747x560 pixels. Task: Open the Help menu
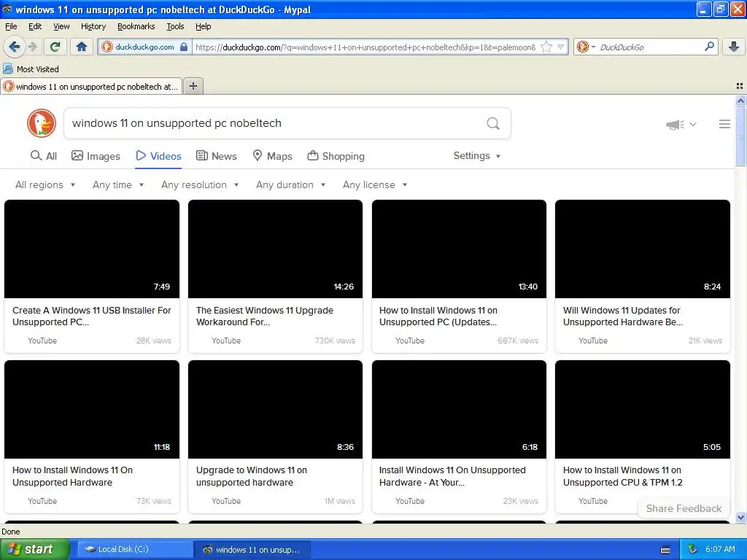pos(203,26)
